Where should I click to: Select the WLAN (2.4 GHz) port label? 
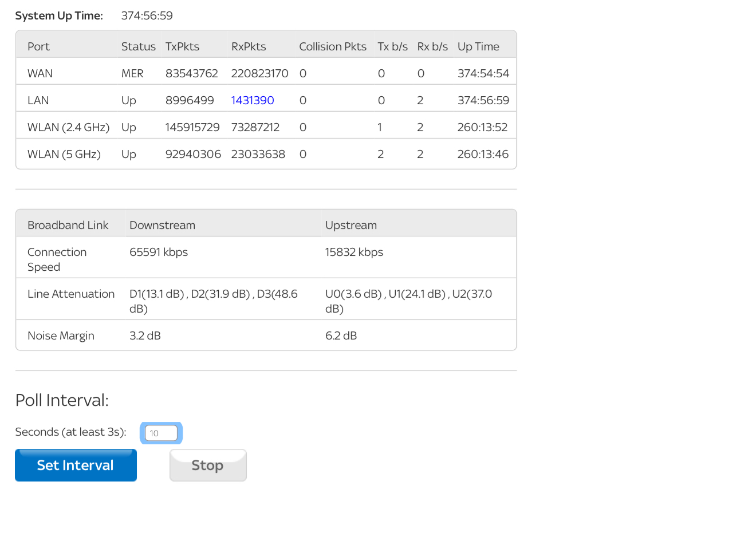(68, 128)
